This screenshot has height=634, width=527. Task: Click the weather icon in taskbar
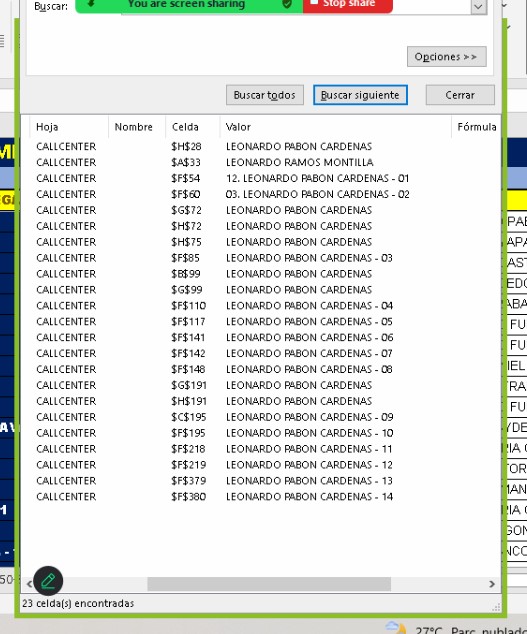395,628
